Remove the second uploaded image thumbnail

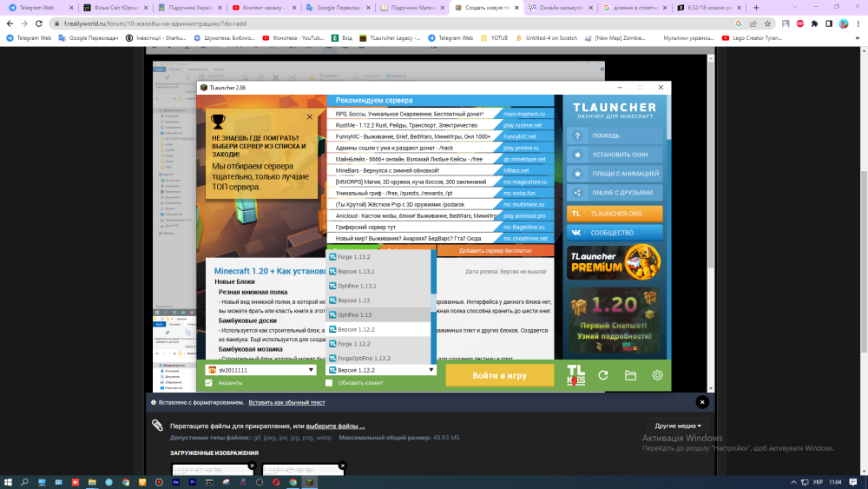click(x=343, y=466)
